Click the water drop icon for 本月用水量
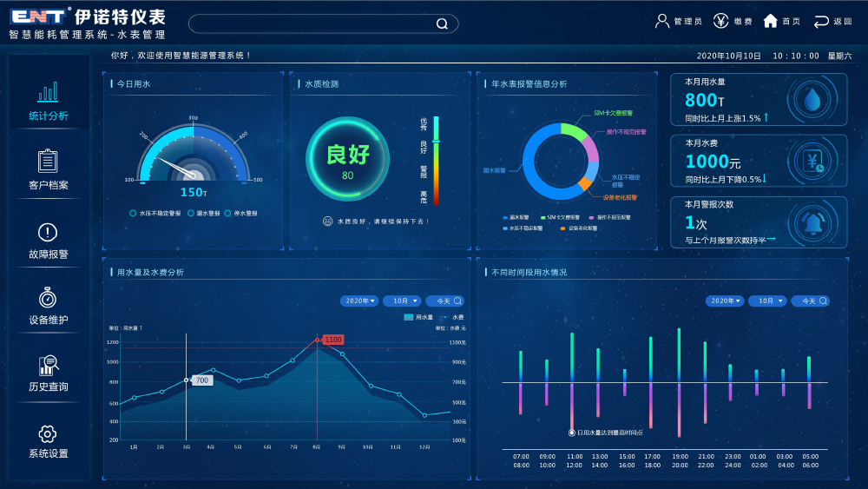Screen dimensions: 868x489 tap(812, 100)
